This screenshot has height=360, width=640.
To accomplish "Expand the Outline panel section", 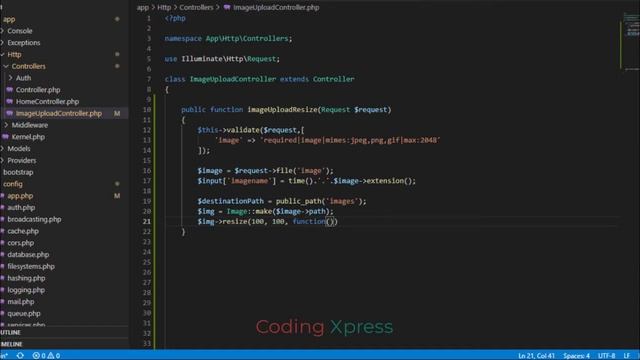I will pyautogui.click(x=11, y=333).
